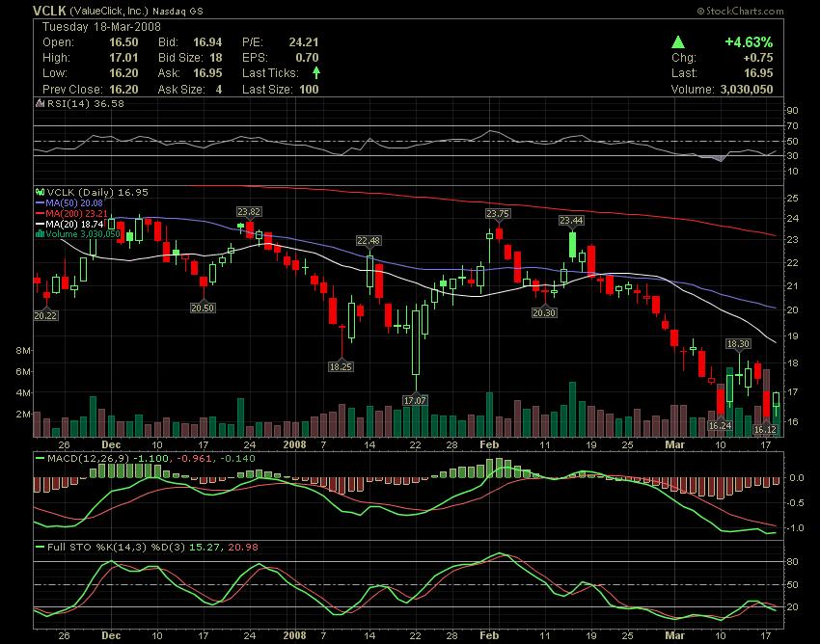The width and height of the screenshot is (820, 644).
Task: Click the green dash before Full STO
Action: pos(40,548)
